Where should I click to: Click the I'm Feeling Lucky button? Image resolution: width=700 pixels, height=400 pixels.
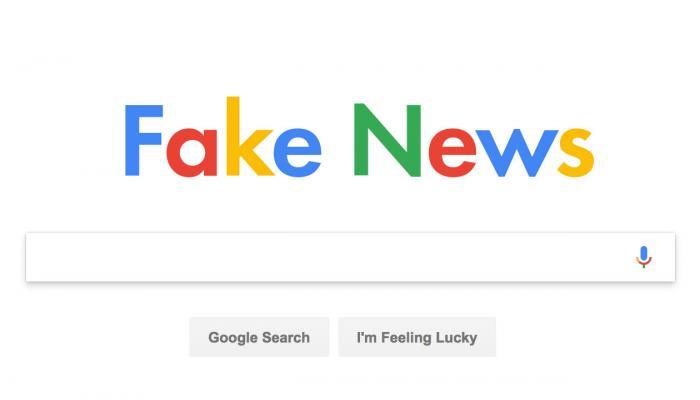pos(417,337)
